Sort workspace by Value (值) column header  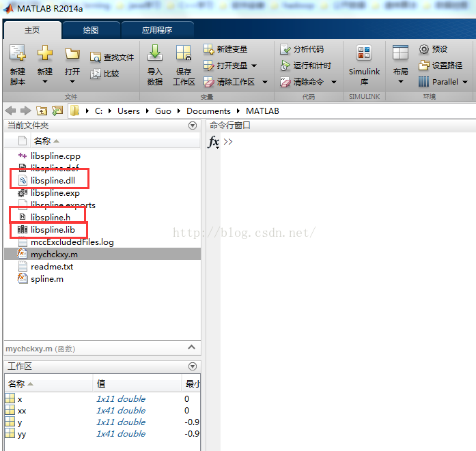pyautogui.click(x=137, y=383)
